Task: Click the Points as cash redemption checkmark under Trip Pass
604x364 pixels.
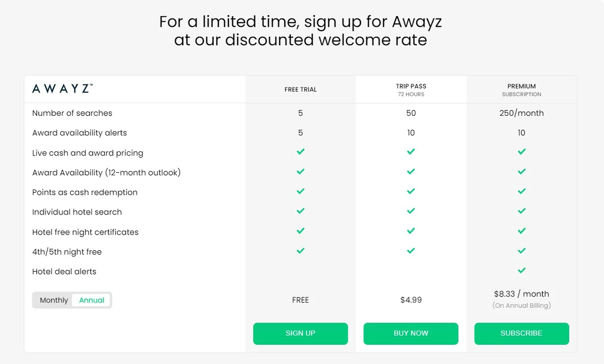Action: 411,191
